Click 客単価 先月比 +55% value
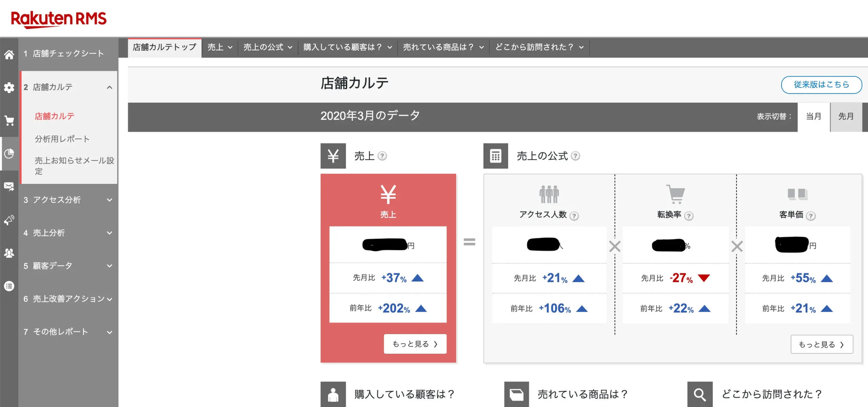The image size is (868, 407). 803,278
